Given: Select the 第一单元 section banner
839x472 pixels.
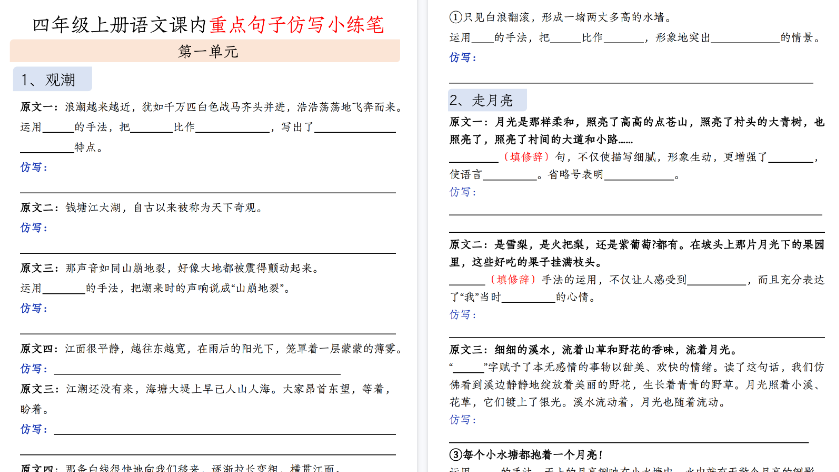Looking at the screenshot, I should click(205, 51).
